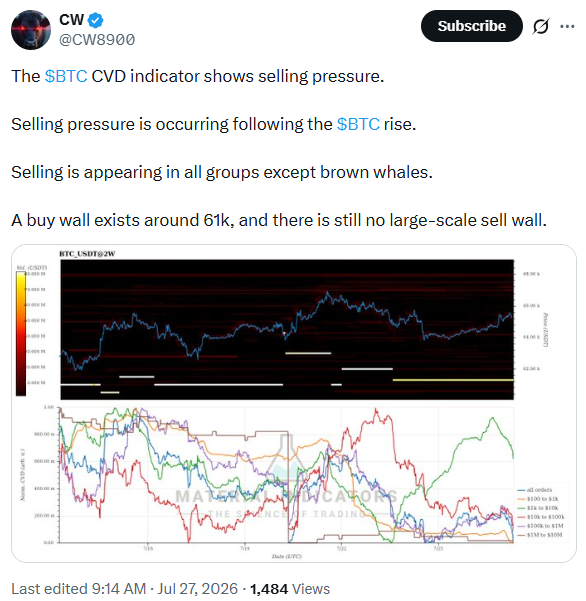586x601 pixels.
Task: Select the '$1M to $10M' legend entry
Action: (540, 535)
